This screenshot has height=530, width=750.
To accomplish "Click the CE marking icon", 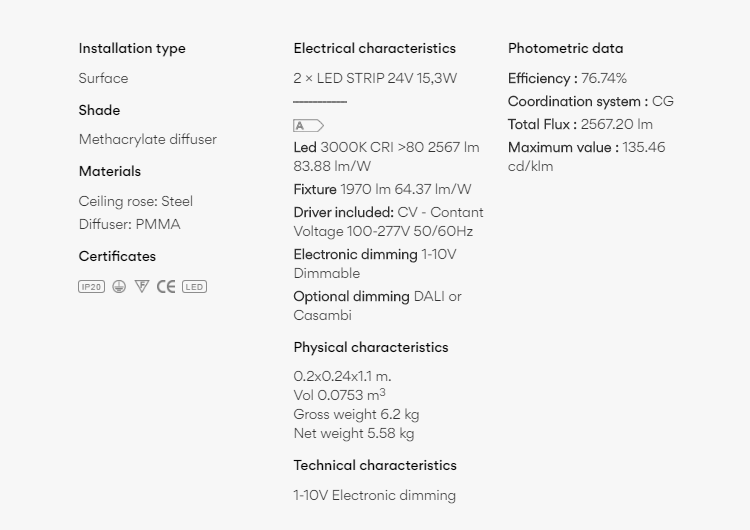I will 166,287.
